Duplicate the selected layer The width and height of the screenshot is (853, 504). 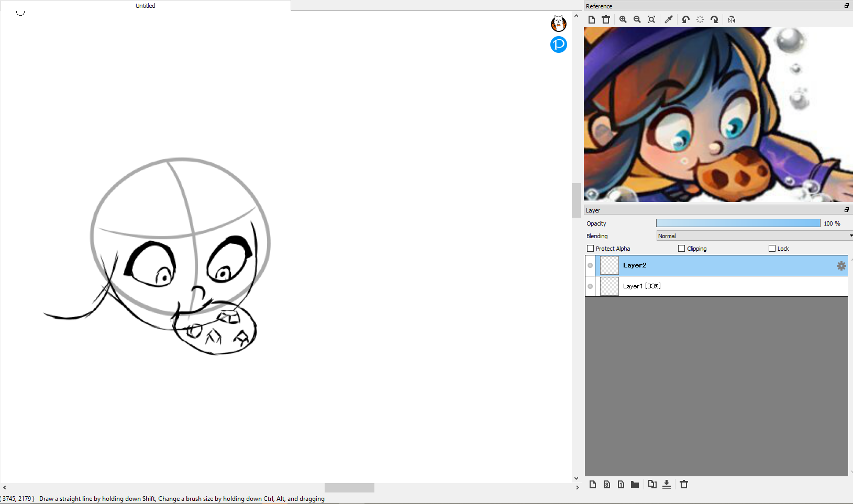coord(652,485)
